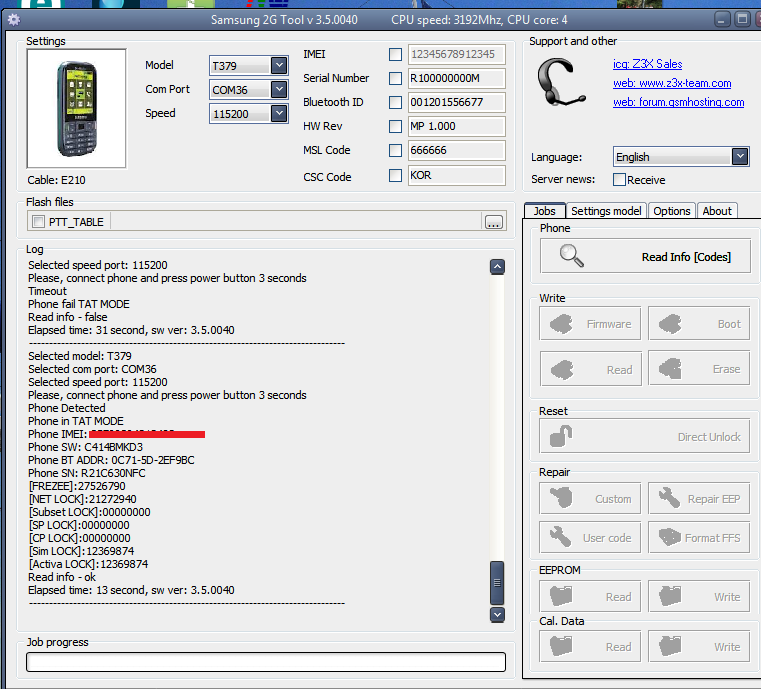Click the Write section Read button
Screen dimensions: 761x689
click(x=590, y=369)
